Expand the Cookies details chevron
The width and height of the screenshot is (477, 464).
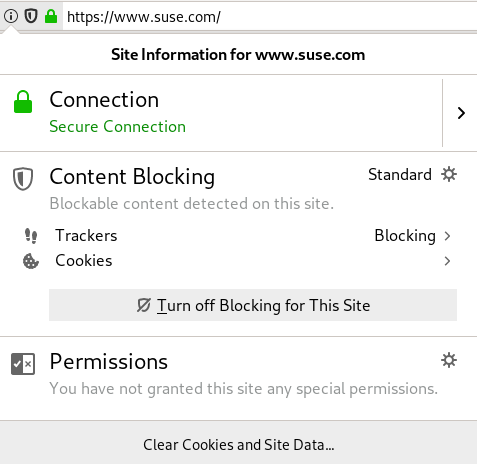tap(447, 261)
